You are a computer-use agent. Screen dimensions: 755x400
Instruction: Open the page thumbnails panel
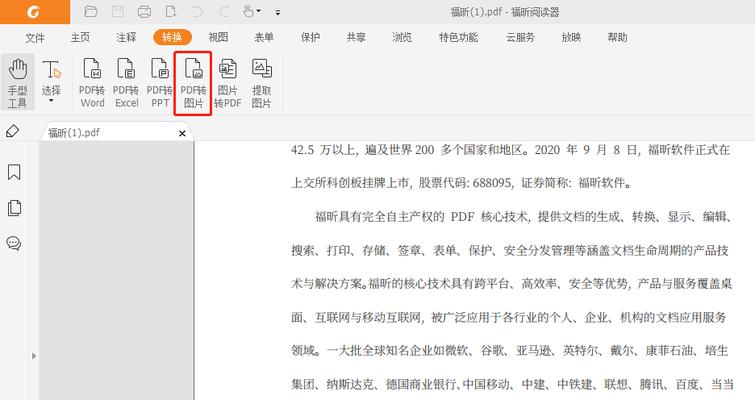pos(14,207)
